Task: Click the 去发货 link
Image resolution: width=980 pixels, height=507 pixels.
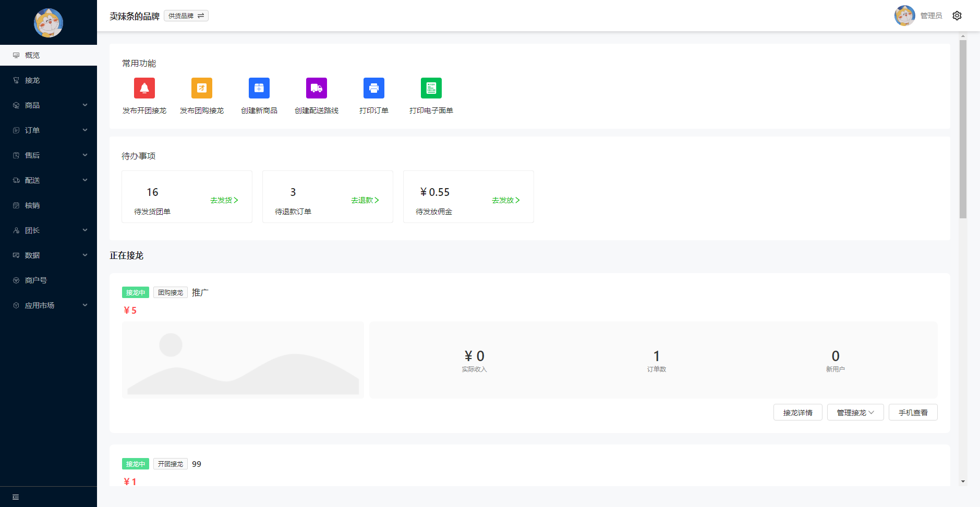Action: click(224, 200)
